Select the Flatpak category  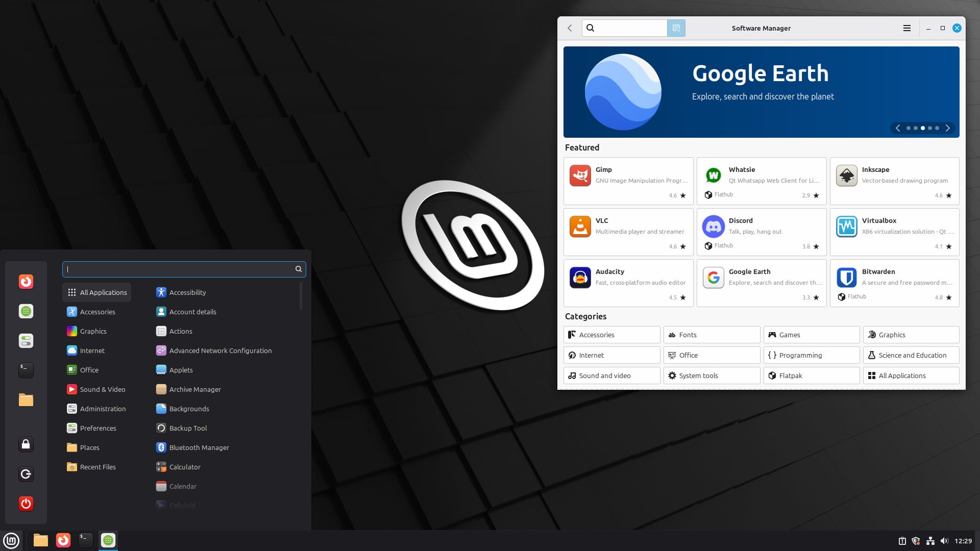click(x=811, y=375)
